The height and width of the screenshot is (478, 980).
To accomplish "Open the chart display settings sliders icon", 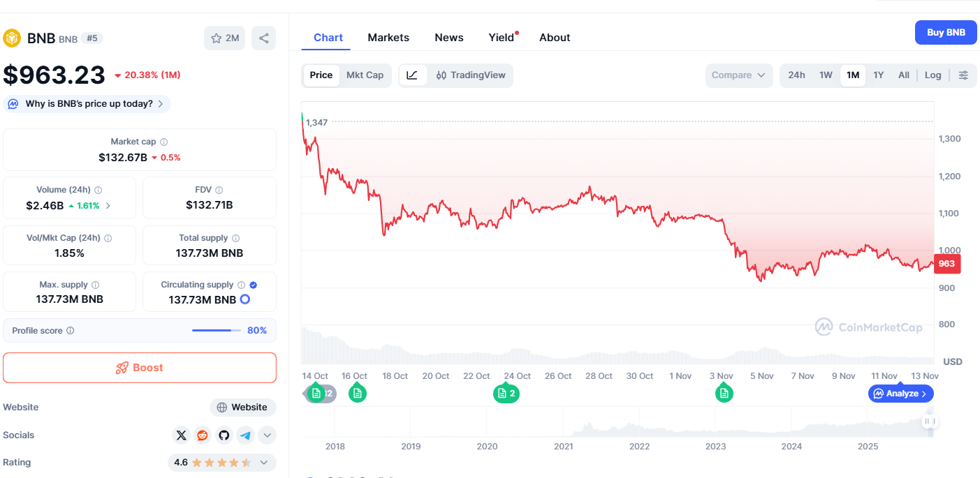I will click(965, 75).
